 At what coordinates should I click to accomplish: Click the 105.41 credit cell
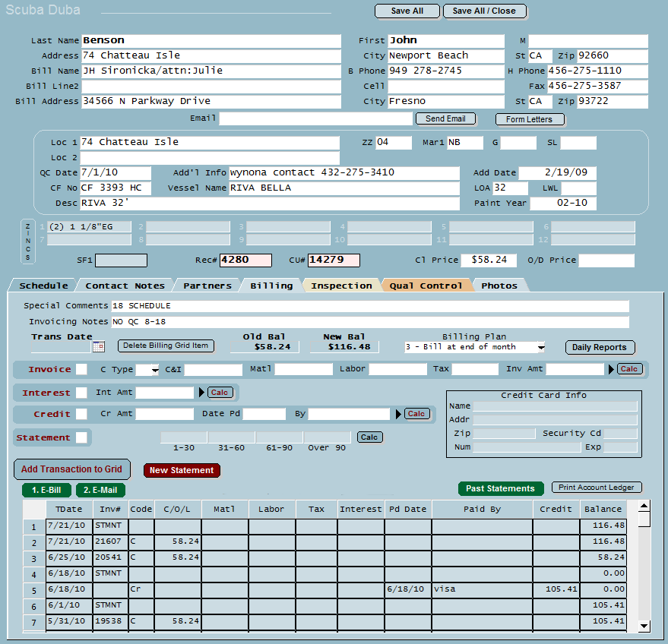pos(556,589)
